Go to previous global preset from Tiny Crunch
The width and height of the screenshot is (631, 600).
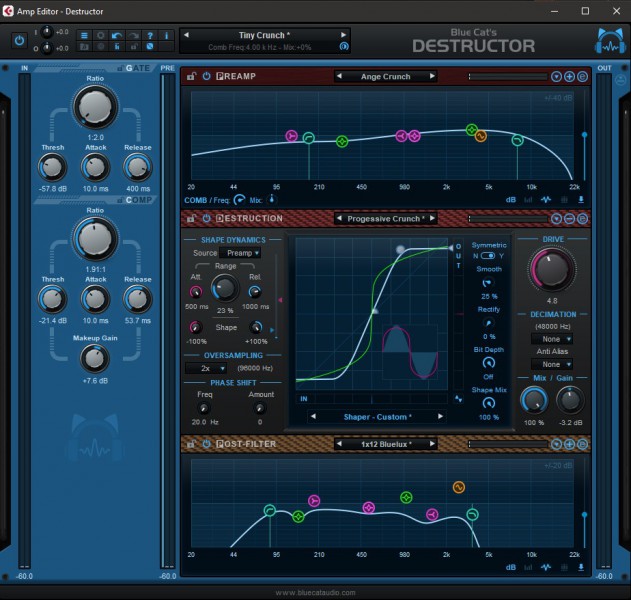186,35
